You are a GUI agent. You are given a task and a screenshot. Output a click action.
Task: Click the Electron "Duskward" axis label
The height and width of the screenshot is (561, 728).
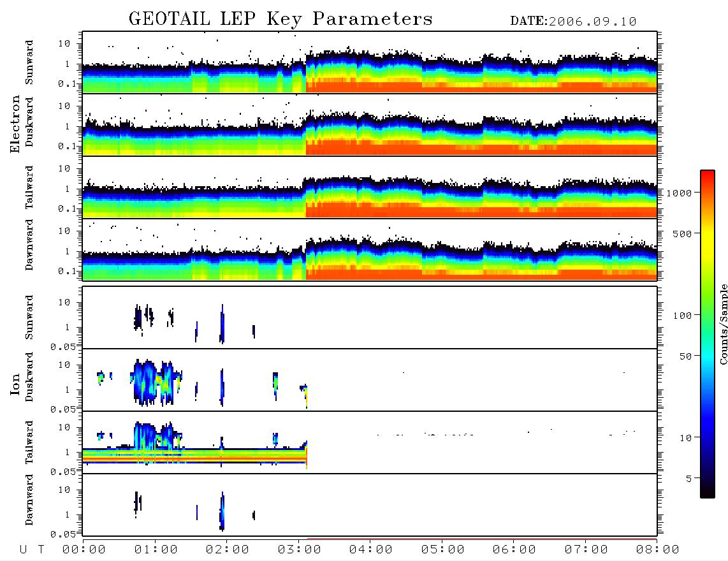(x=29, y=122)
